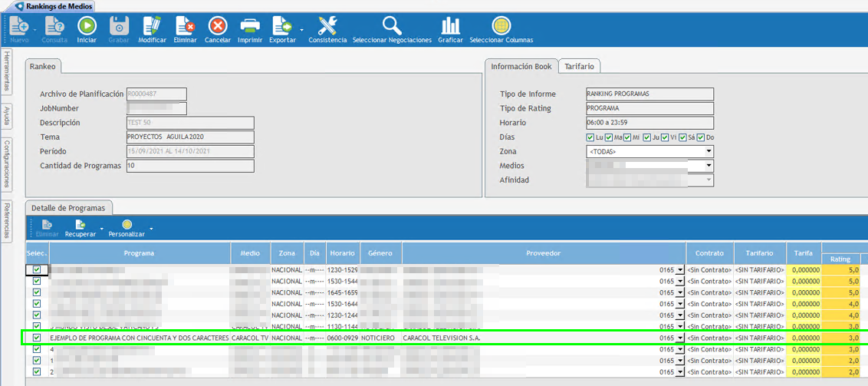
Task: Open the Herramientas side tab
Action: pyautogui.click(x=6, y=71)
